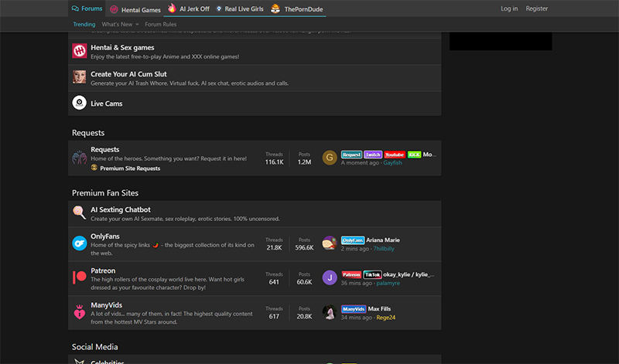Image resolution: width=619 pixels, height=364 pixels.
Task: Open the palamyre user profile link
Action: 388,283
